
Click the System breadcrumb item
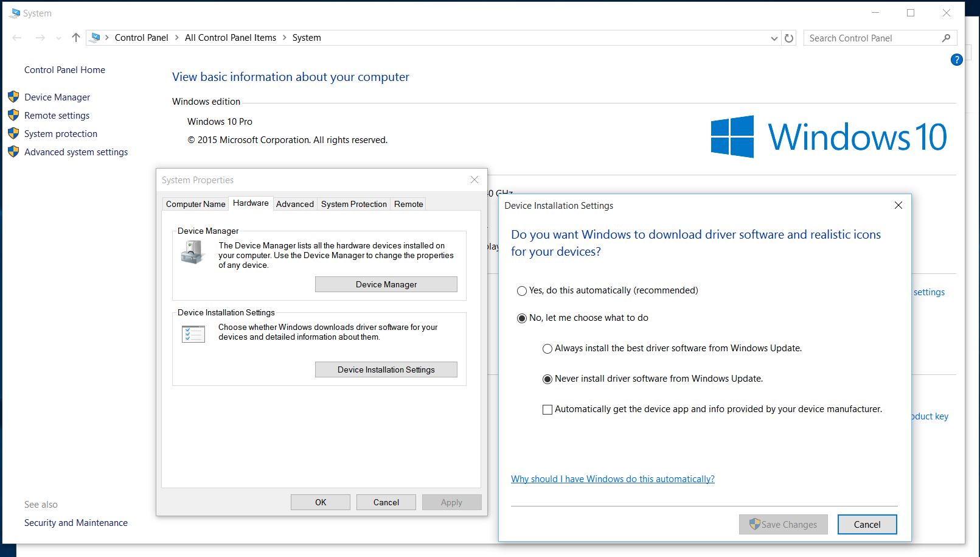point(307,38)
